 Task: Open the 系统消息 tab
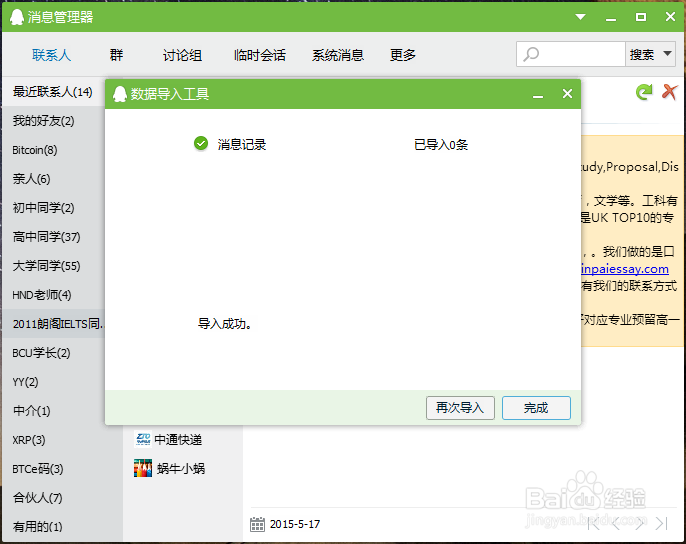tap(338, 55)
